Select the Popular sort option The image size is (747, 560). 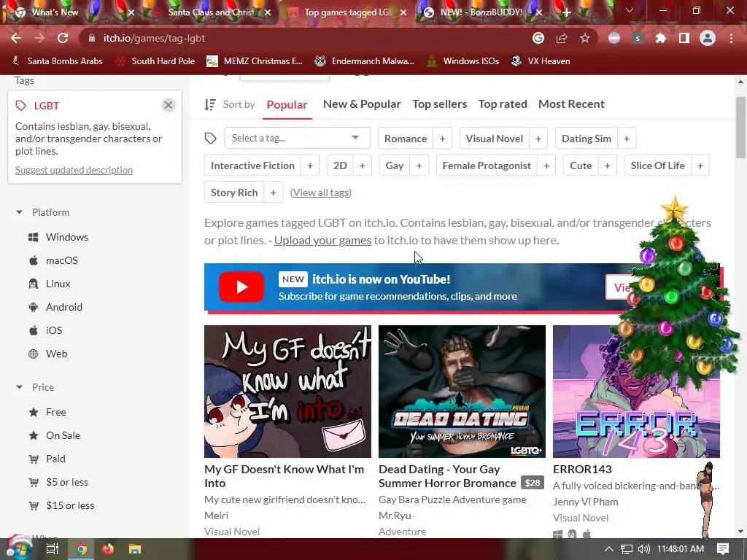287,105
